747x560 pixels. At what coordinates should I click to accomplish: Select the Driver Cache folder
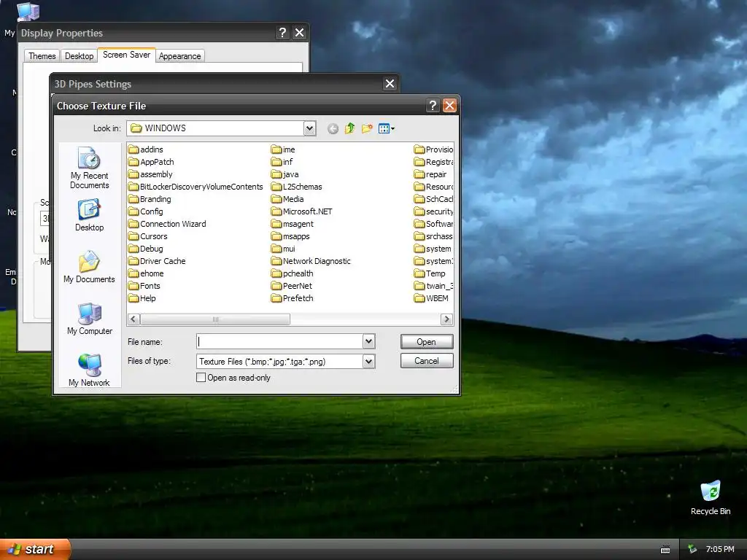coord(158,261)
